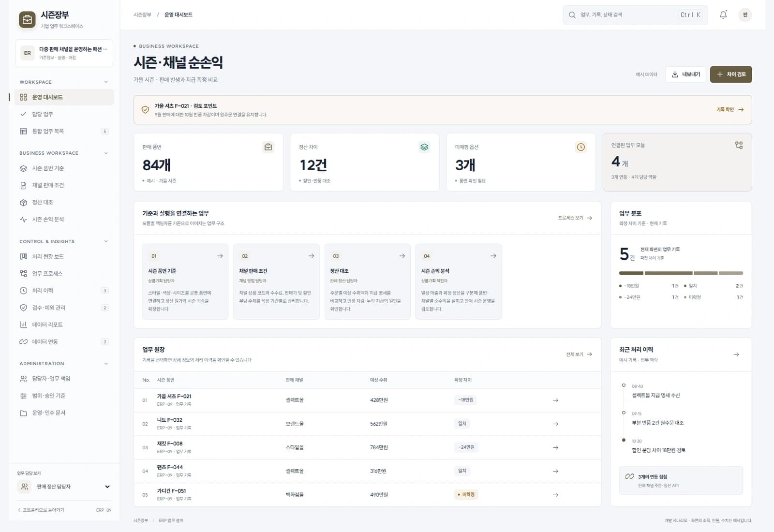Viewport: 774px width, 532px height.
Task: Go to 담당 업무
Action: tap(64, 114)
